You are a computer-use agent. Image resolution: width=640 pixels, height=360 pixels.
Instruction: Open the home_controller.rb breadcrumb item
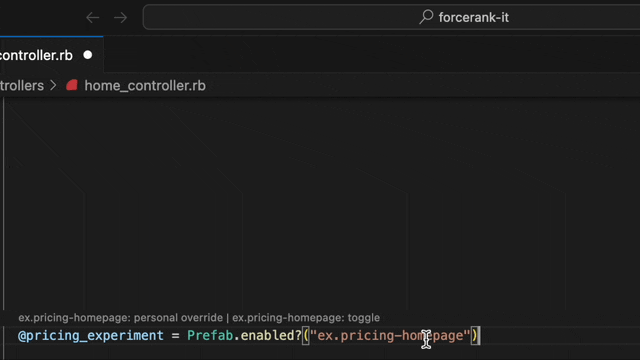click(145, 86)
